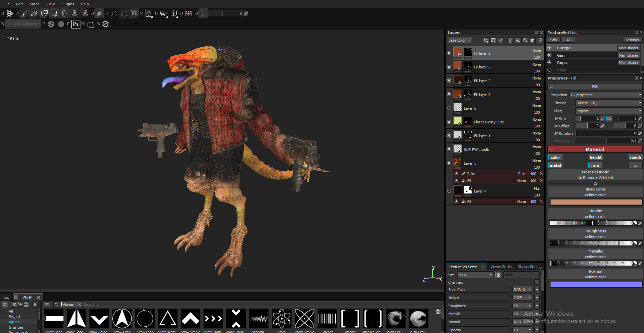This screenshot has height=333, width=644.
Task: Show the hidden Layer 6
Action: (449, 108)
